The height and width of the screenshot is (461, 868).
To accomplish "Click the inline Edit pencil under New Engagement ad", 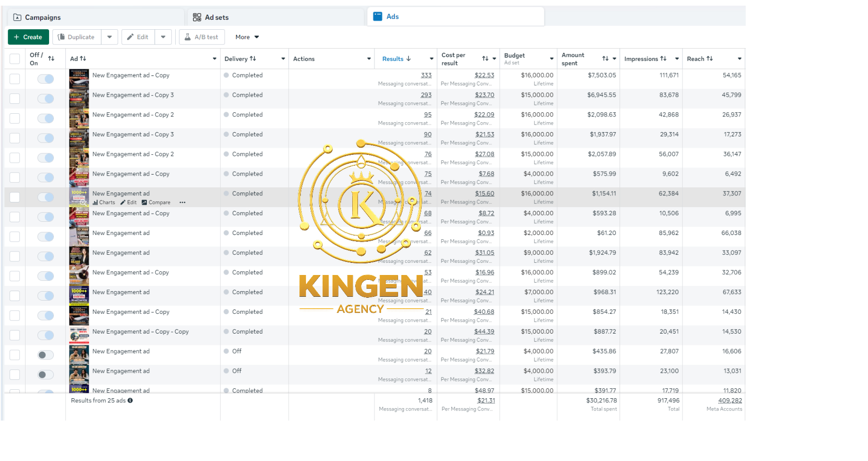I will coord(128,202).
